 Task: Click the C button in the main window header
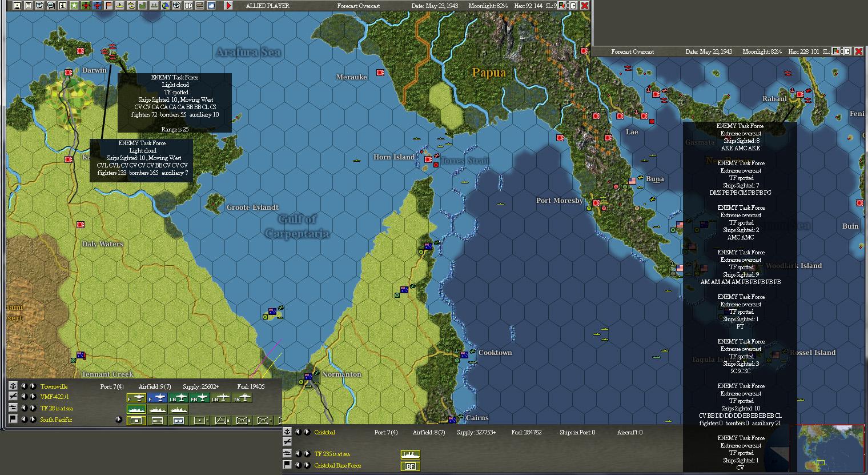[x=573, y=6]
